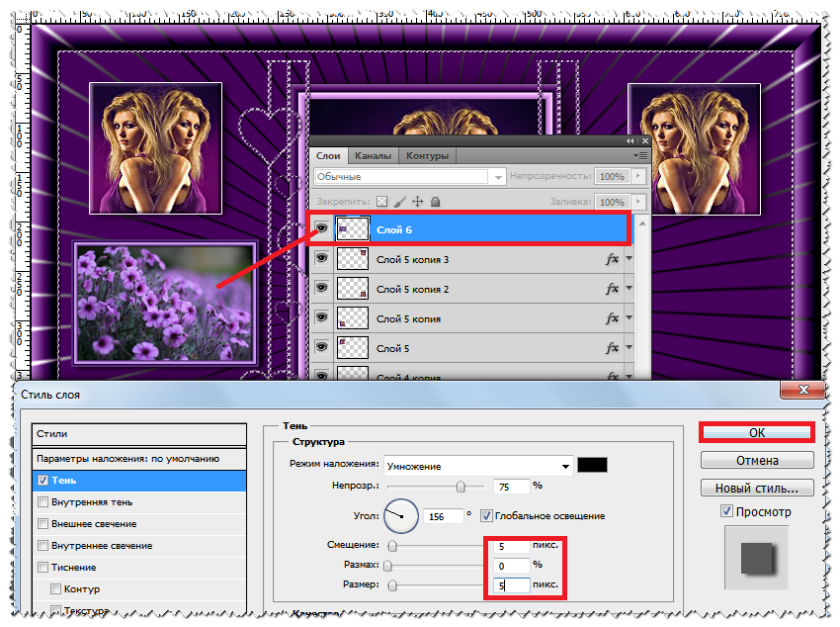Select the Слой 5 копия 2 layer name
Screen dimensions: 840x627
click(412, 290)
